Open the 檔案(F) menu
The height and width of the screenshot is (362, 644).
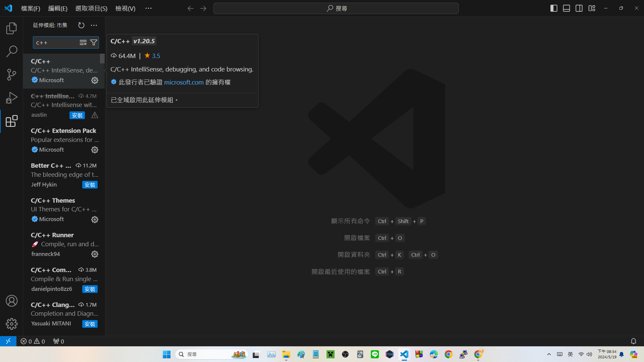coord(31,8)
